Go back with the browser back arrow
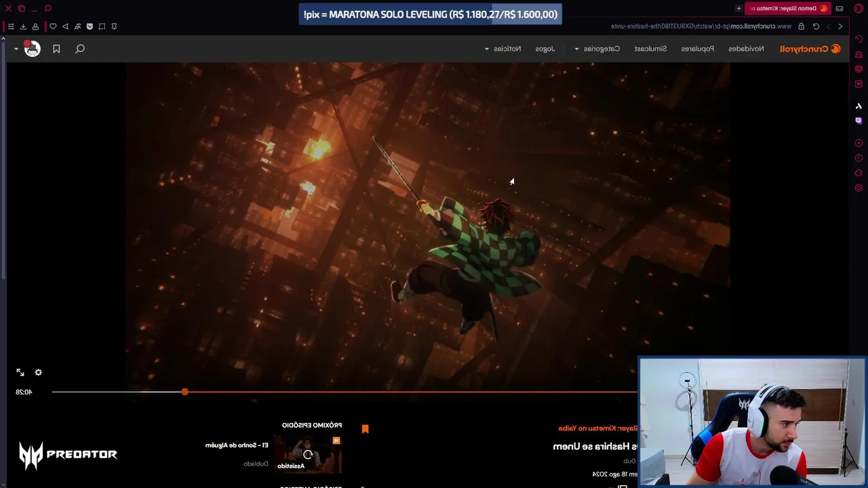This screenshot has height=488, width=868. (x=840, y=26)
